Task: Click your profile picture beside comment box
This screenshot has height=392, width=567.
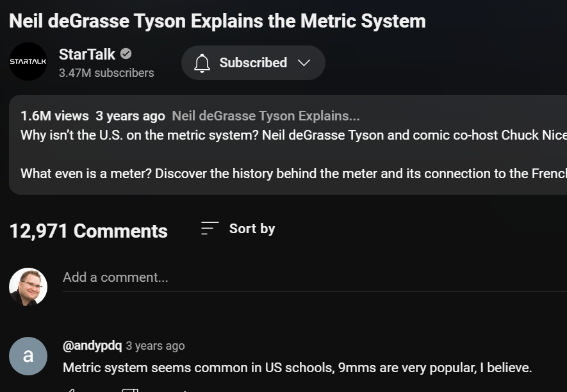Action: point(28,286)
